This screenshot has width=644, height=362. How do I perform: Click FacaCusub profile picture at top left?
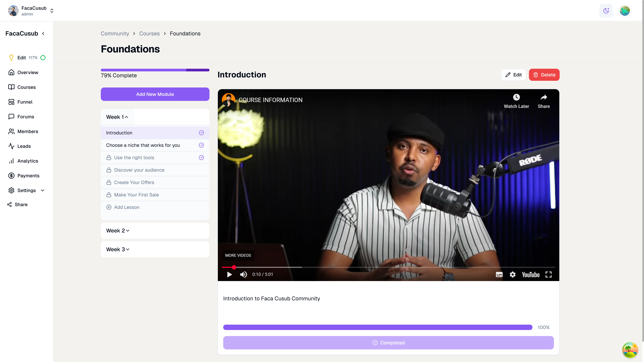(x=13, y=11)
